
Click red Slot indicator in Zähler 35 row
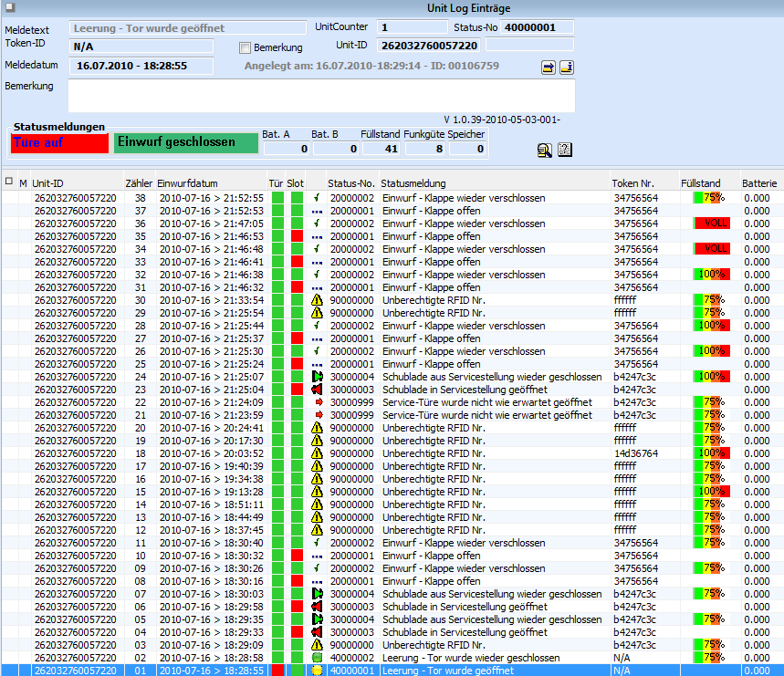click(x=297, y=236)
